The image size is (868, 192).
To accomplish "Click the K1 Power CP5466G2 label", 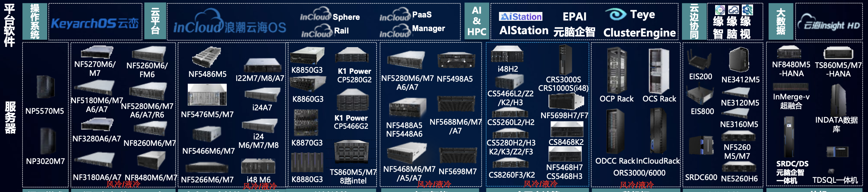I will coord(351,122).
